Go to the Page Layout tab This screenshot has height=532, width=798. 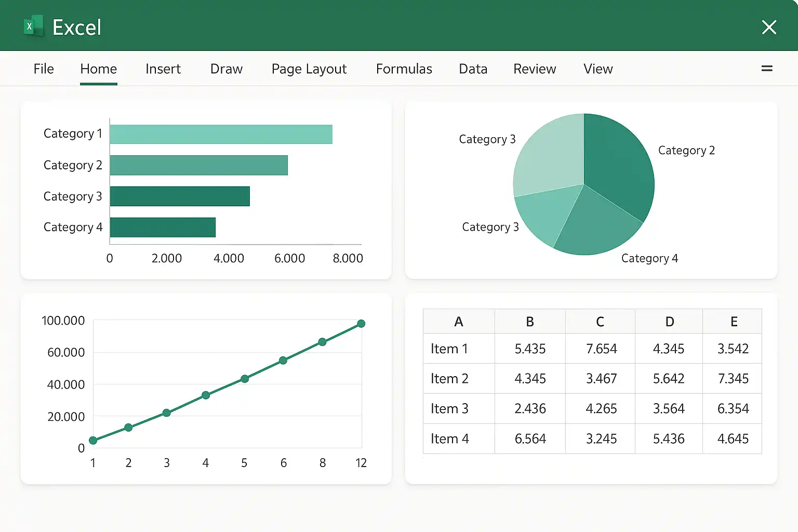309,69
